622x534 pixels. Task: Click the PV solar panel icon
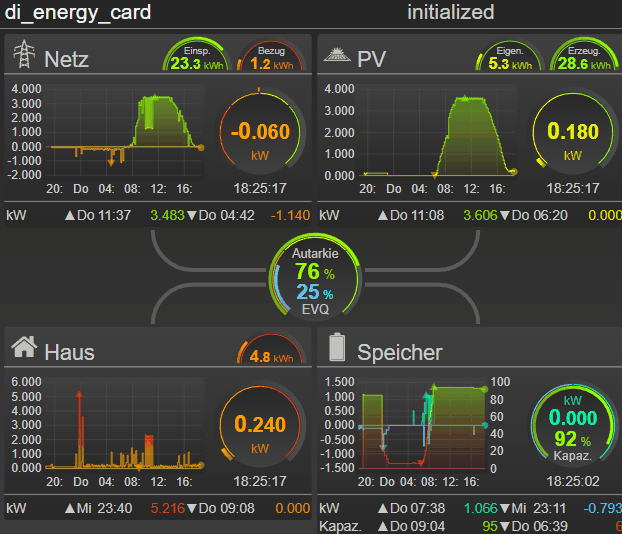[336, 56]
